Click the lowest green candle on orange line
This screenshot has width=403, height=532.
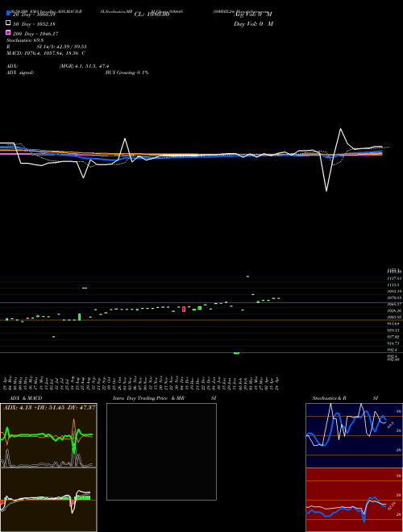click(236, 353)
